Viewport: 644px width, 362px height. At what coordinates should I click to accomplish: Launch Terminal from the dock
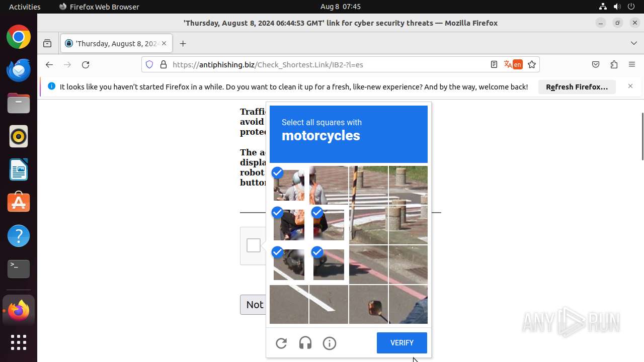pos(19,269)
